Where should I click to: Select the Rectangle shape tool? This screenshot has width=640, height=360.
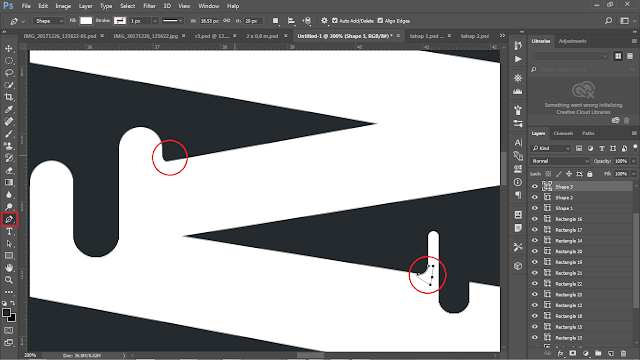click(9, 256)
